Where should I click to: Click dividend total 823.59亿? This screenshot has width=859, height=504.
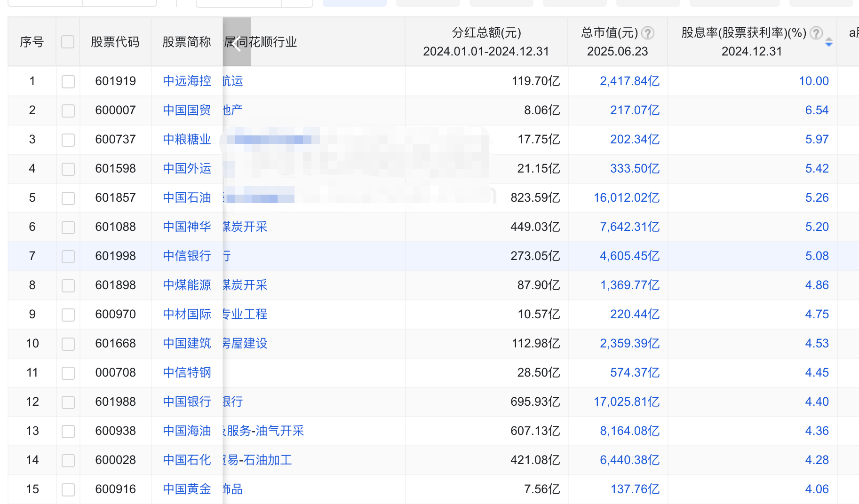click(x=535, y=197)
